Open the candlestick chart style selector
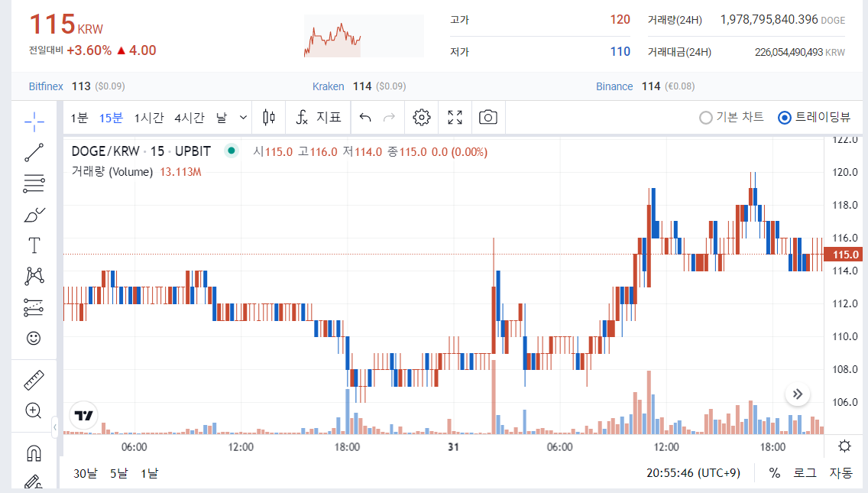 pyautogui.click(x=269, y=118)
